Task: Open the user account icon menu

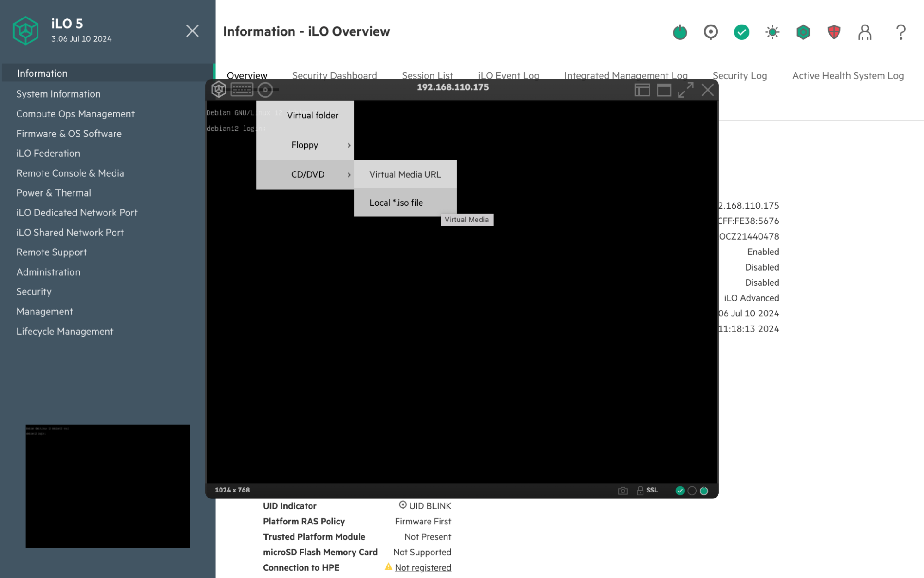Action: [864, 32]
